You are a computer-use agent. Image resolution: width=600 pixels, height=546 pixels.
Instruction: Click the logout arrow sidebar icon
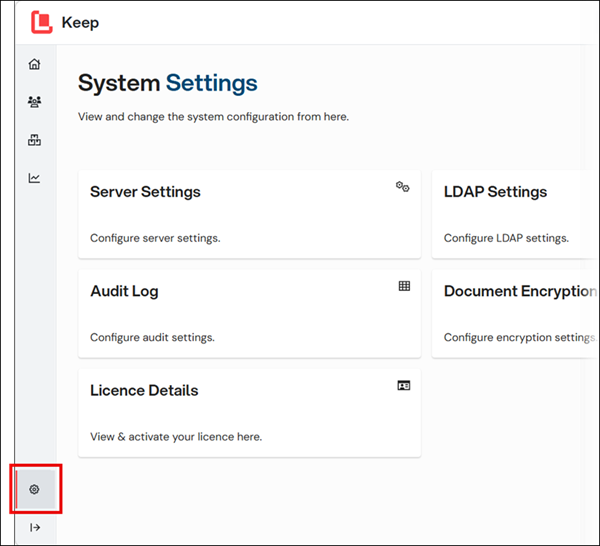coord(35,528)
